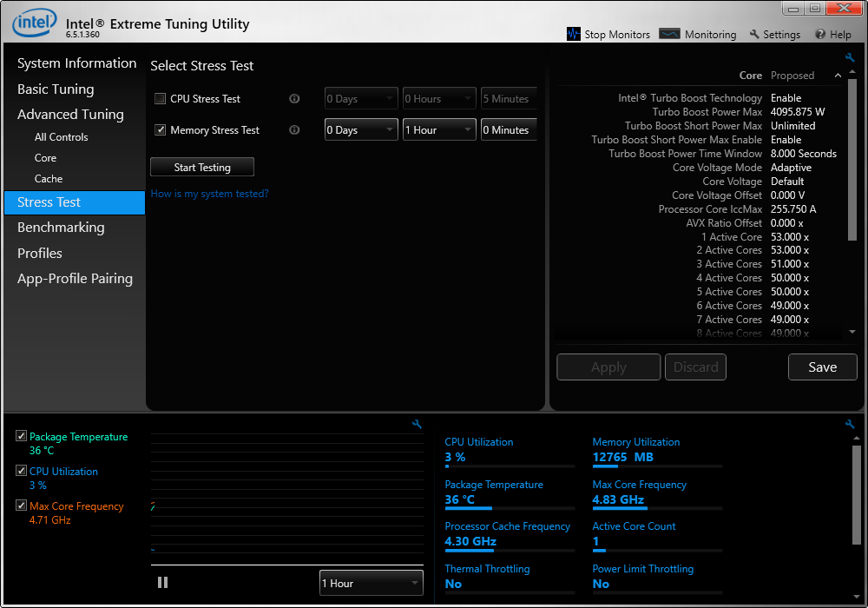Click the Intel logo icon

pyautogui.click(x=35, y=23)
